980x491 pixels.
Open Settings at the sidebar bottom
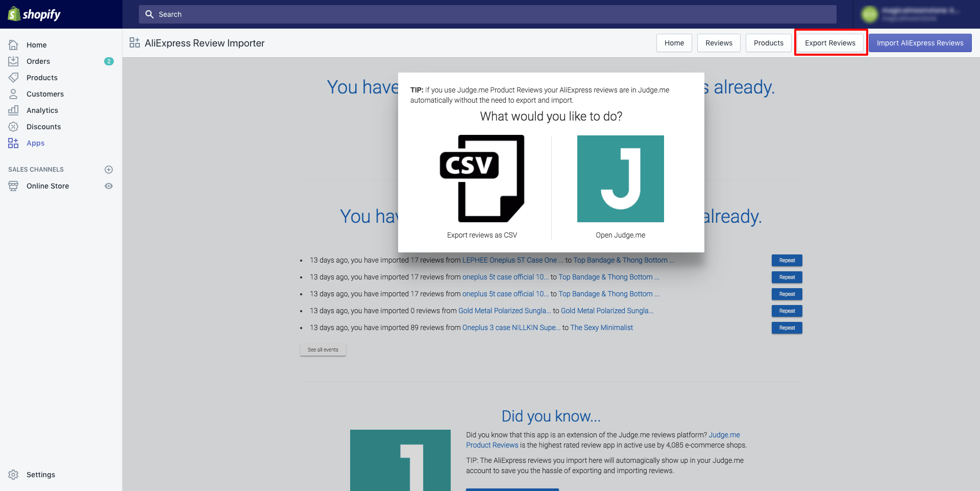tap(41, 475)
